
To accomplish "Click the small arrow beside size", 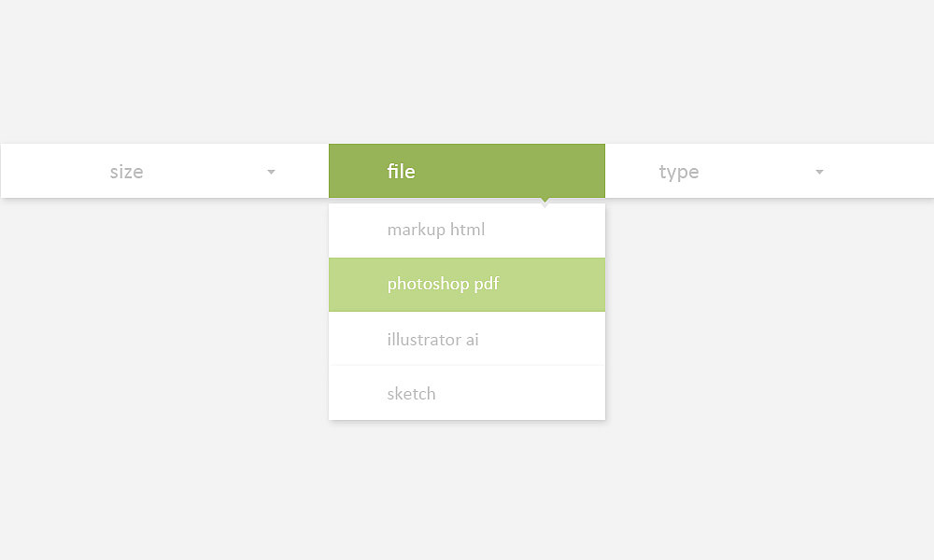I will tap(271, 172).
